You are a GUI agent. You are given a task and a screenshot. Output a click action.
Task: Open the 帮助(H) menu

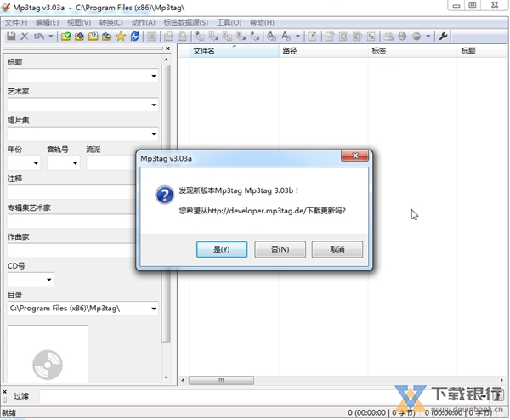pyautogui.click(x=262, y=22)
